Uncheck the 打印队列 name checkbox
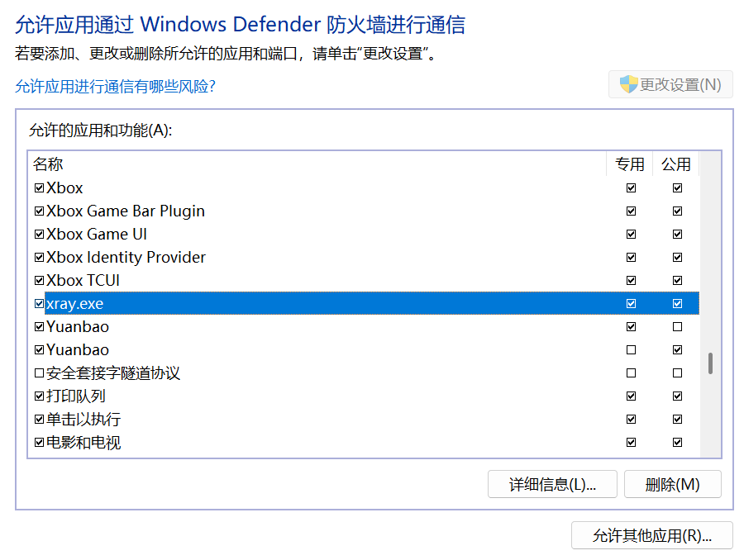Screen dimensions: 744x560 39,396
